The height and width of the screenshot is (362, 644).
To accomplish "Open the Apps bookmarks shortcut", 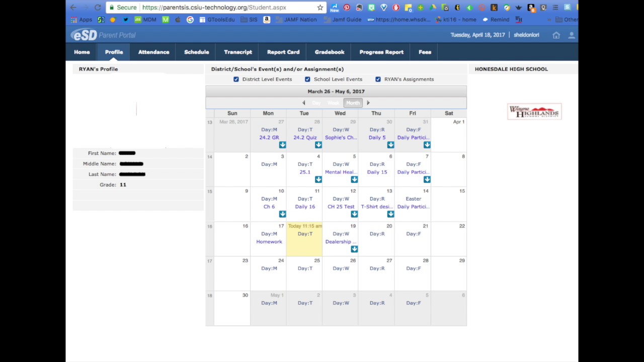I will (82, 20).
